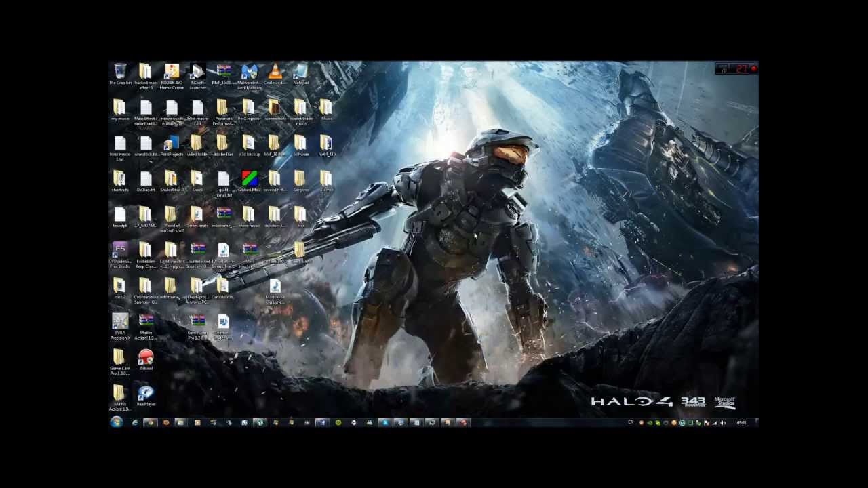Open the Street beats folder
This screenshot has height=488, width=868.
click(x=197, y=216)
